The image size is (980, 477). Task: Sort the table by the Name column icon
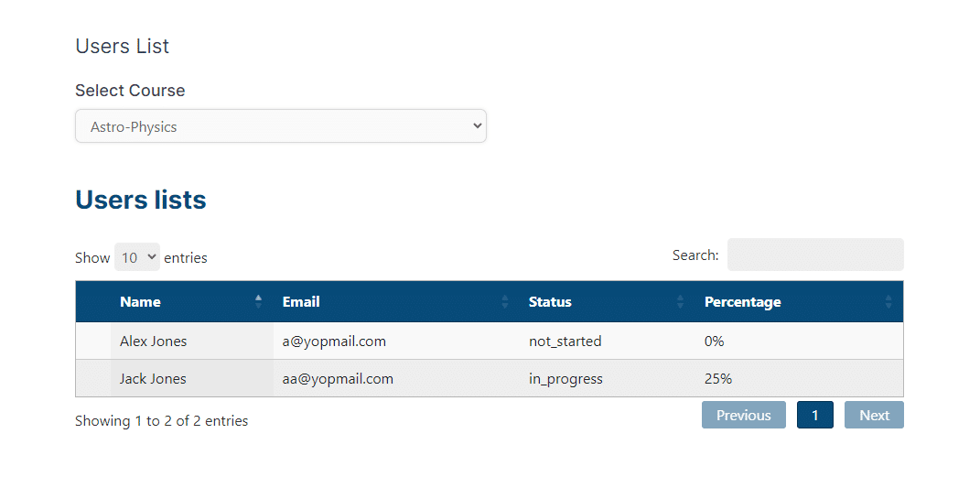click(x=259, y=302)
